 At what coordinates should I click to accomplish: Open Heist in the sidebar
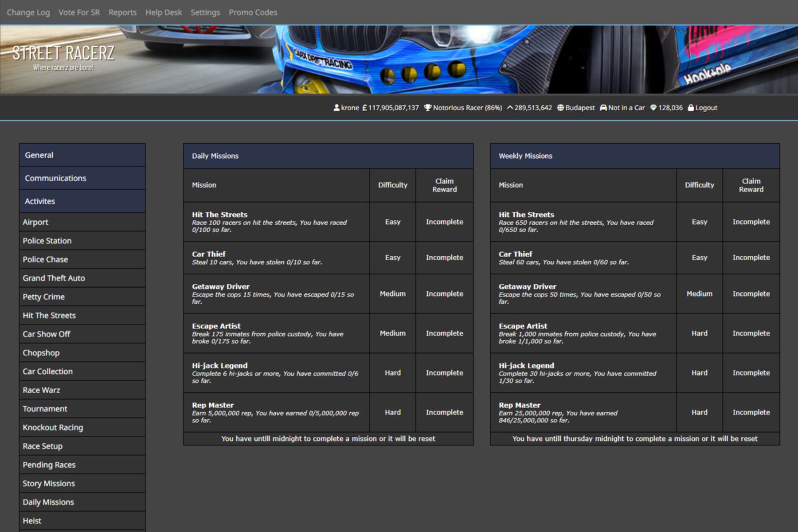pos(82,520)
